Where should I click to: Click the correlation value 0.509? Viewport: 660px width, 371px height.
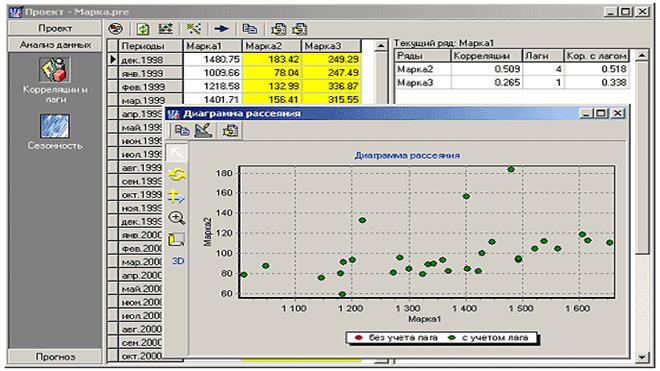click(507, 69)
